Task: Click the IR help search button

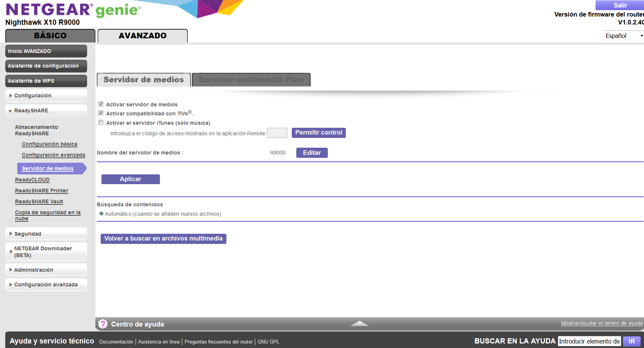Action: coord(632,341)
